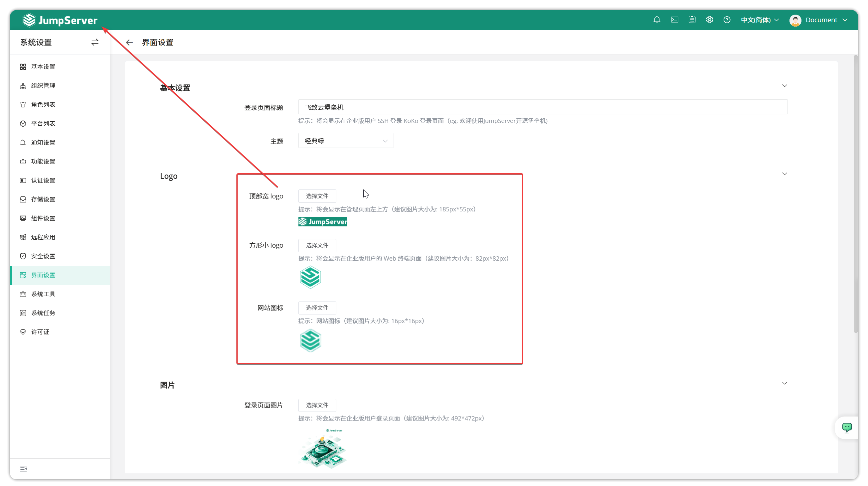Viewport: 868px width, 486px height.
Task: Click the 安全设置 shield icon
Action: coord(23,256)
